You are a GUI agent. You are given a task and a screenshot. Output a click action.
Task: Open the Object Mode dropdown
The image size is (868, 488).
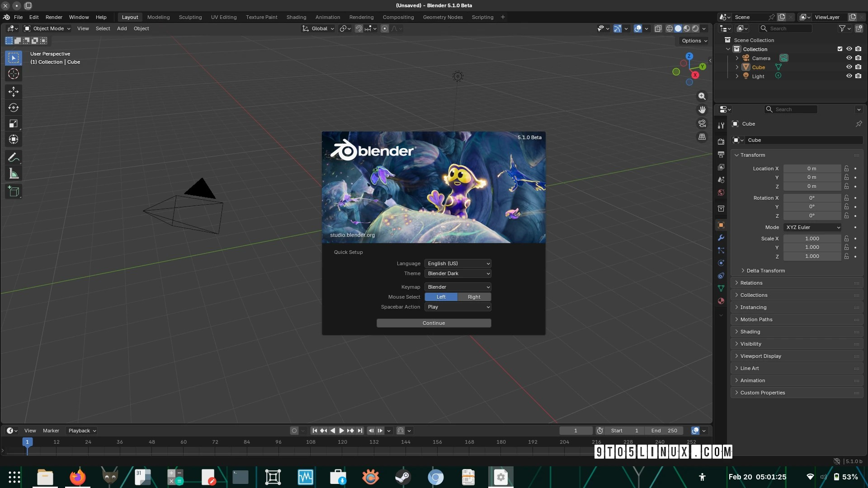[47, 28]
